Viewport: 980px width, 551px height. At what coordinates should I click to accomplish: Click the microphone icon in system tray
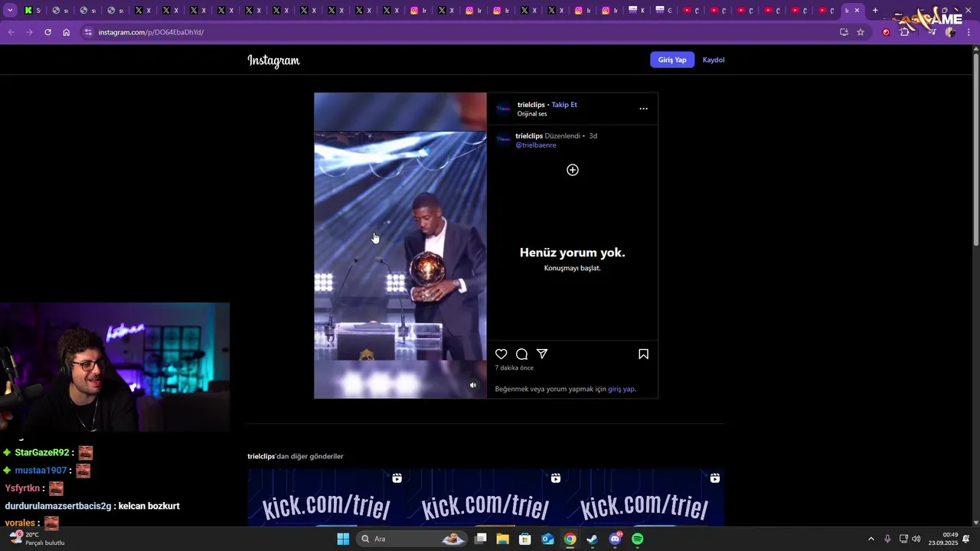(x=887, y=539)
